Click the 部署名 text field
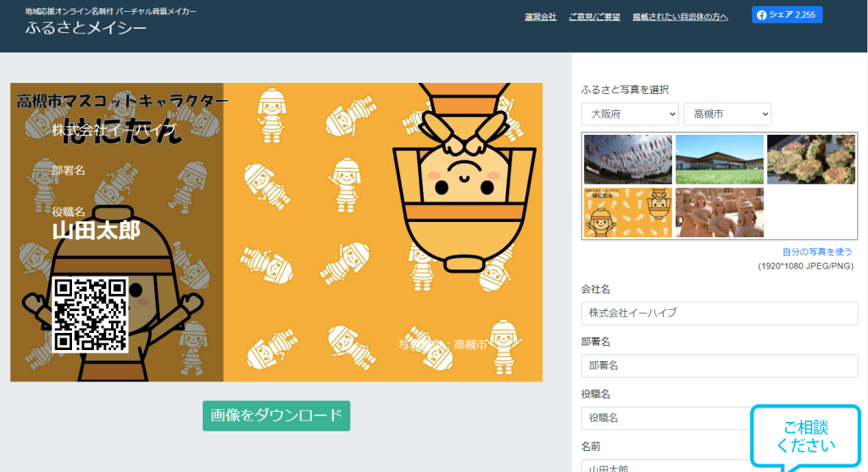This screenshot has width=868, height=472. pos(719,365)
